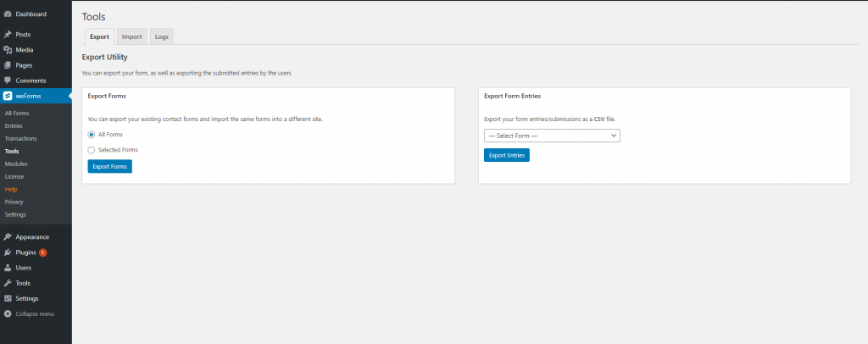The image size is (868, 344).
Task: Click the Export Forms button
Action: coord(109,166)
